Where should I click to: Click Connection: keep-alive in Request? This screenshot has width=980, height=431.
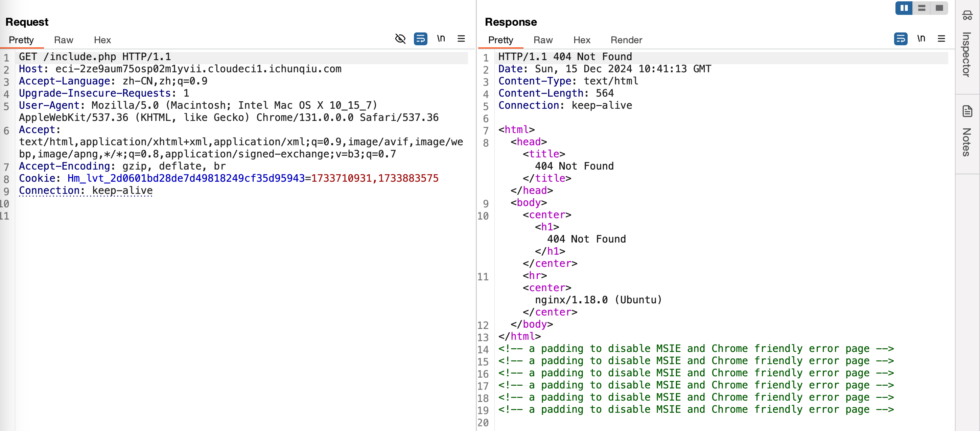point(86,191)
